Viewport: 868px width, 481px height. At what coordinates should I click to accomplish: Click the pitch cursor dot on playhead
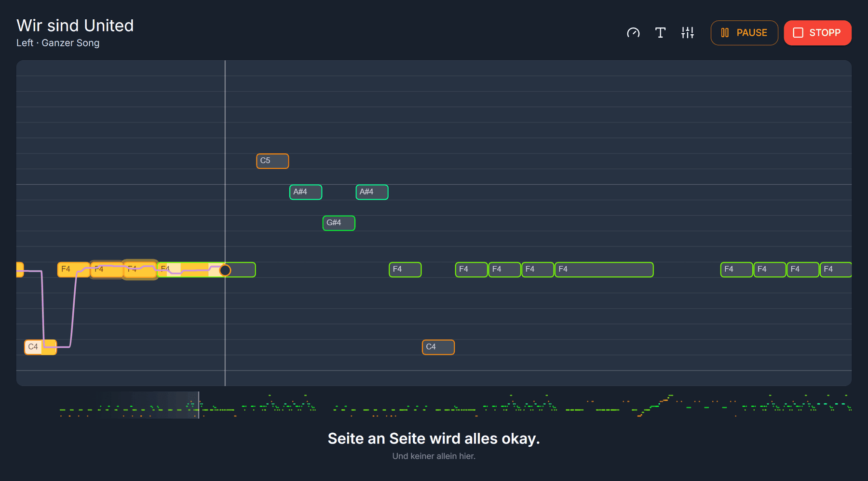click(x=225, y=270)
